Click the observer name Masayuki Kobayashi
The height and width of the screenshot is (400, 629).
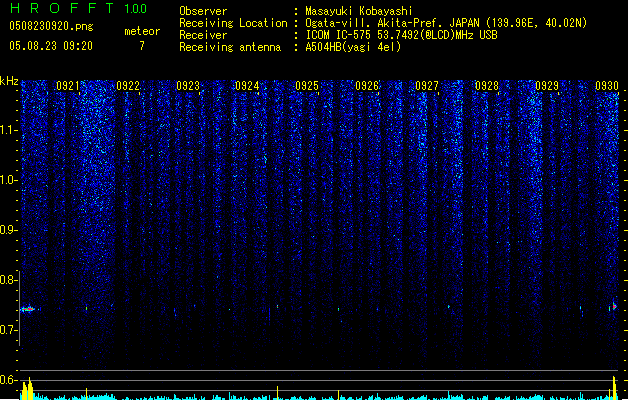pos(359,11)
